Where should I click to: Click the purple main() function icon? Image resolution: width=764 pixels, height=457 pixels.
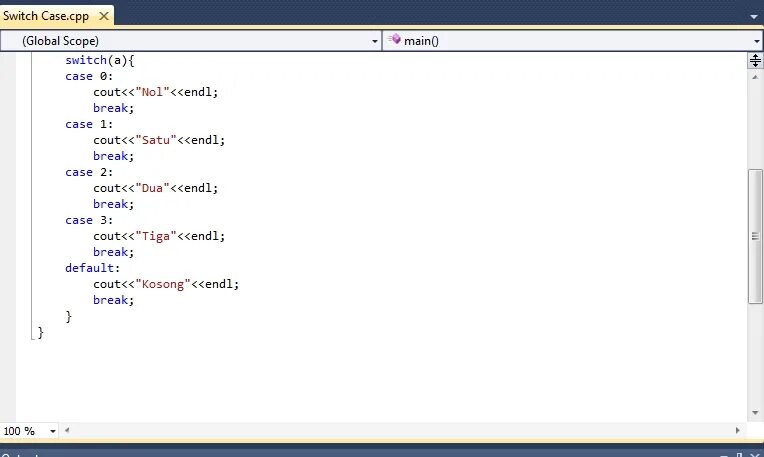[x=395, y=39]
